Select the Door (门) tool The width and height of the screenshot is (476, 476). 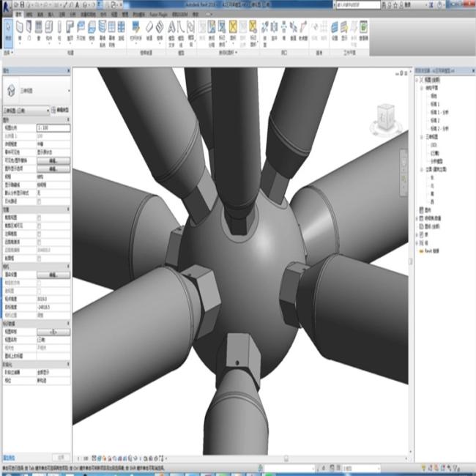click(29, 31)
